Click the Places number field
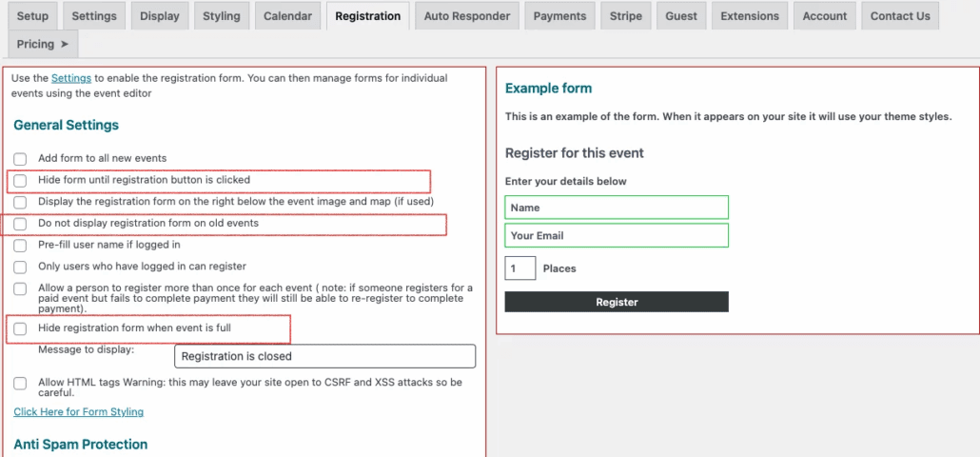Image resolution: width=980 pixels, height=457 pixels. pyautogui.click(x=520, y=268)
